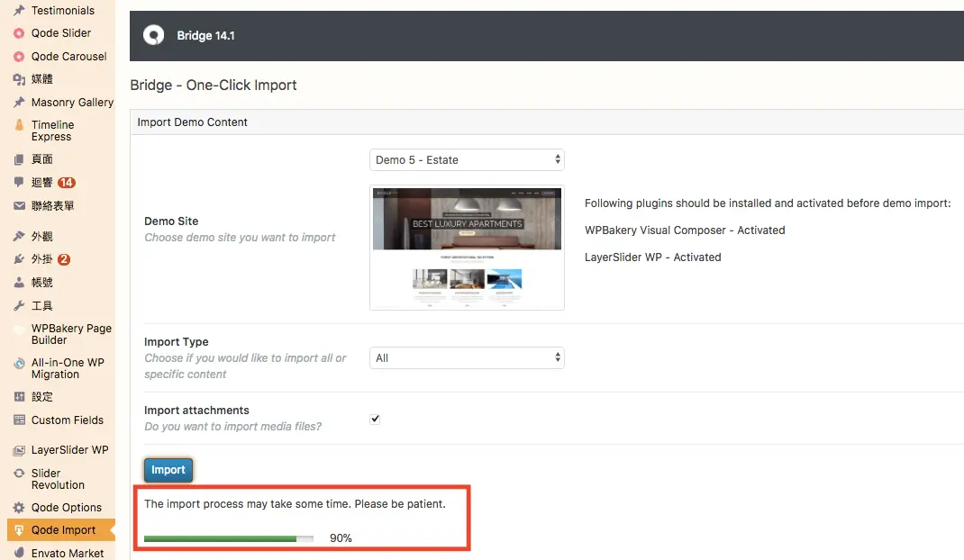Click the Timeline Express bell icon

click(x=19, y=125)
